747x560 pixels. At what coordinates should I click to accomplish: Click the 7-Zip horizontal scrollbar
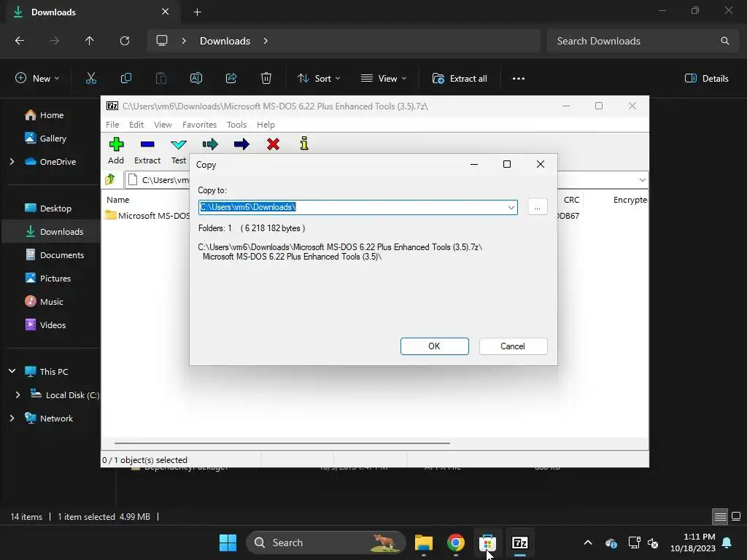click(x=282, y=443)
